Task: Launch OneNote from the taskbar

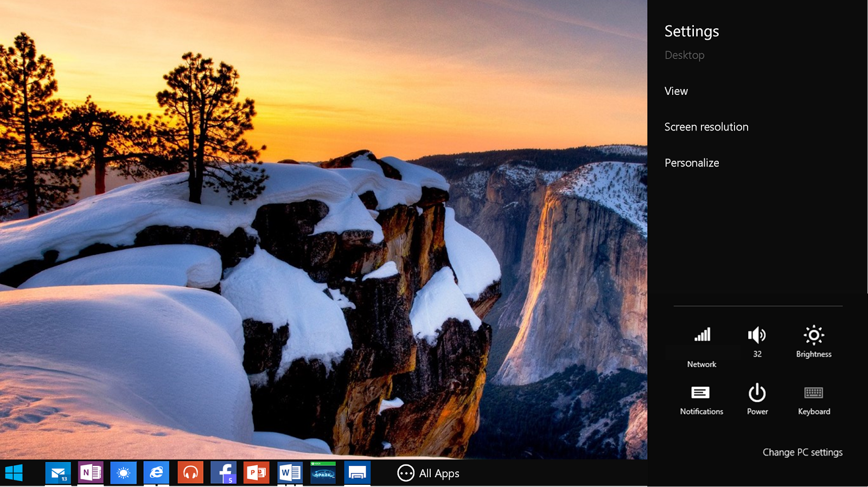Action: (91, 473)
